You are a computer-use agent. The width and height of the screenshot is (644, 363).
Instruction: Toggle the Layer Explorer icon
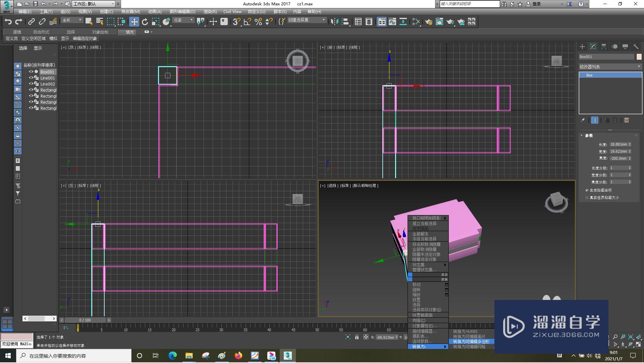tap(369, 22)
